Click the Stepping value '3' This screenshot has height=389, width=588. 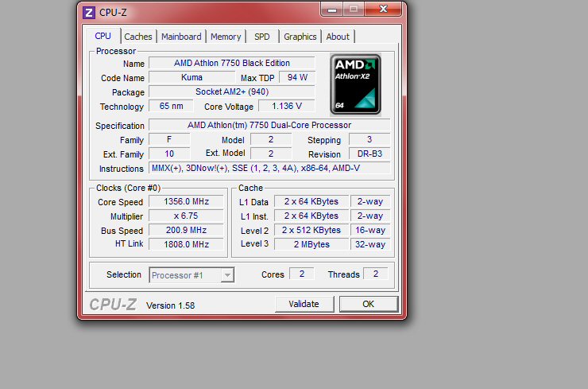point(369,140)
